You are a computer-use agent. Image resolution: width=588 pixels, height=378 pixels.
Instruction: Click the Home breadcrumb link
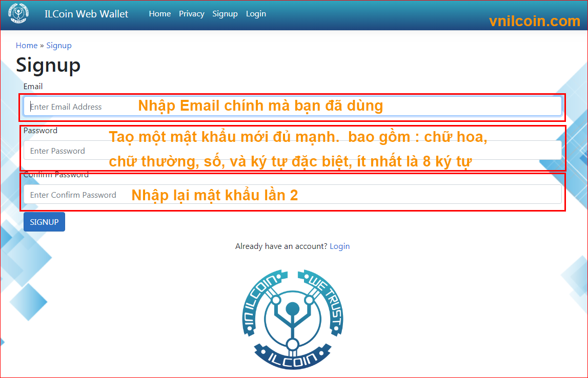pyautogui.click(x=27, y=46)
